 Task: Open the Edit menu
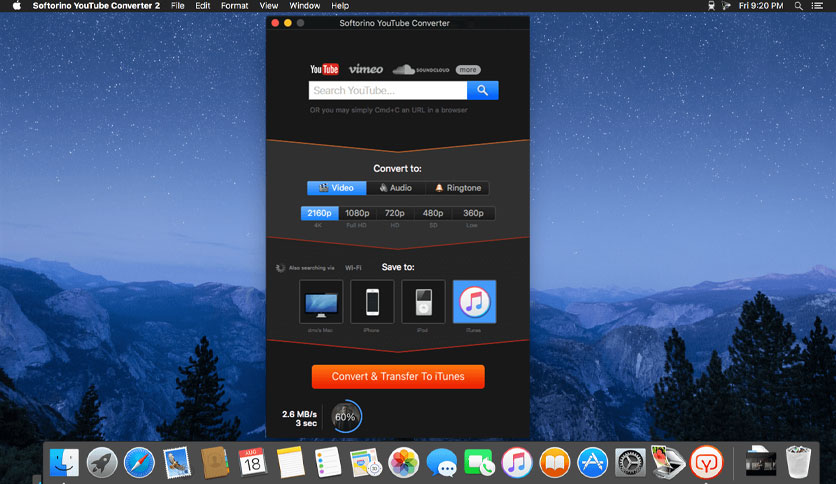tap(203, 6)
